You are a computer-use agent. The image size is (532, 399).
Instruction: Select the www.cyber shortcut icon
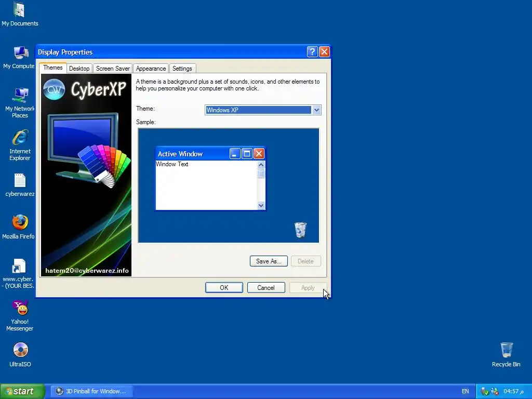click(x=19, y=273)
